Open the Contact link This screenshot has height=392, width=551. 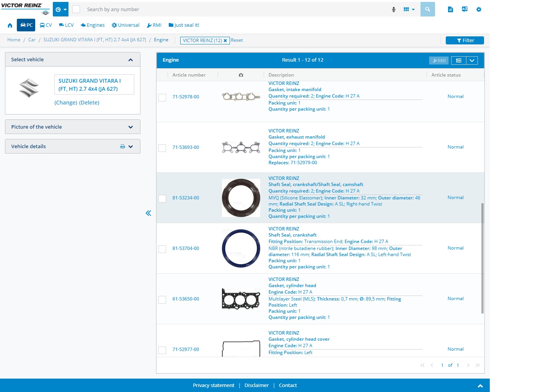(x=288, y=385)
